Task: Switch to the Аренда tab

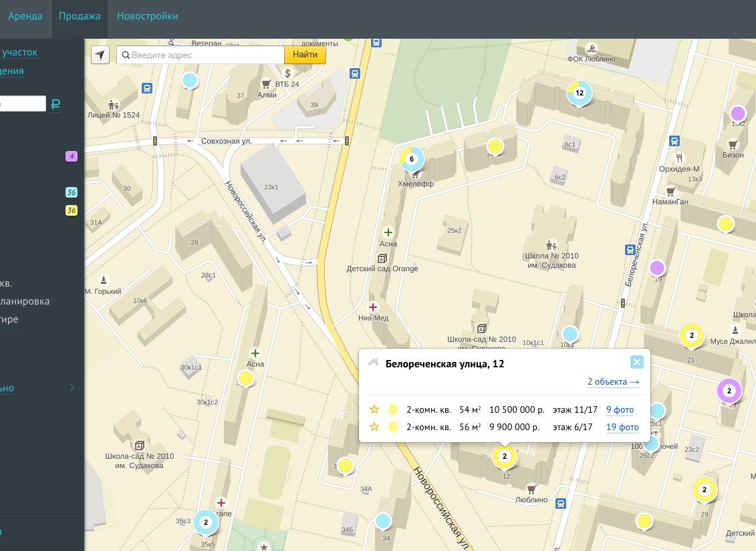Action: point(25,16)
